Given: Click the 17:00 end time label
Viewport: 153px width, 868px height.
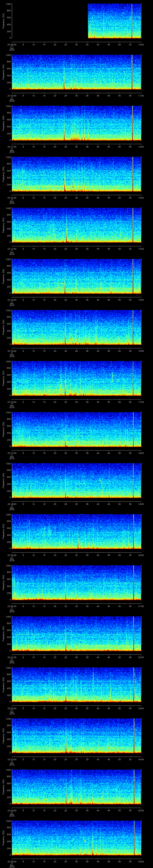Looking at the screenshot, I should (141, 402).
